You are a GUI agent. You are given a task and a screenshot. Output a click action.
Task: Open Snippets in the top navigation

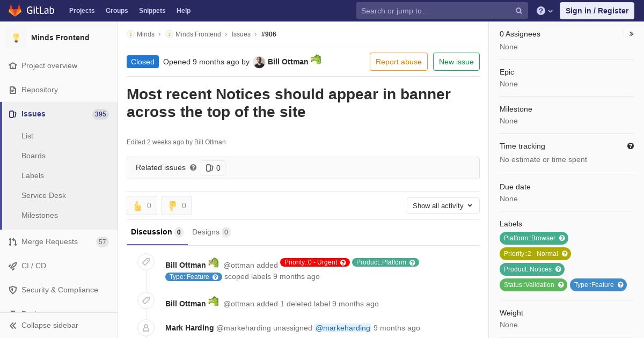click(152, 11)
